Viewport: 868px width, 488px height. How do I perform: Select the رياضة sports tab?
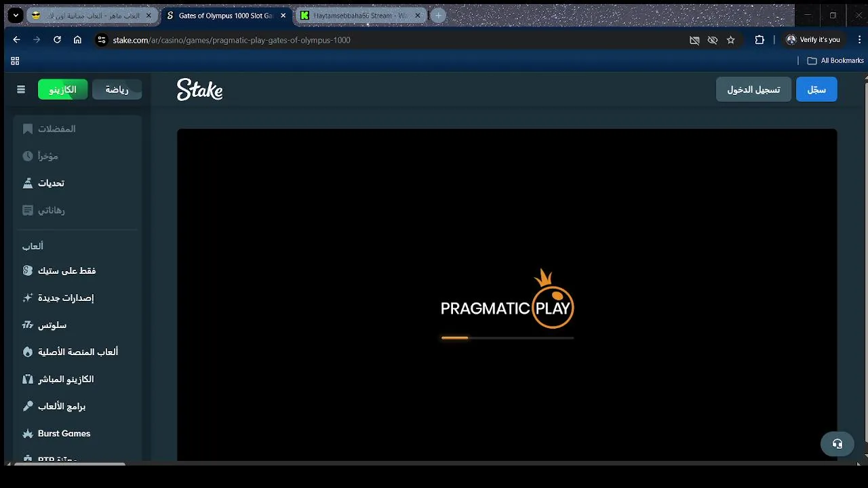(x=117, y=89)
